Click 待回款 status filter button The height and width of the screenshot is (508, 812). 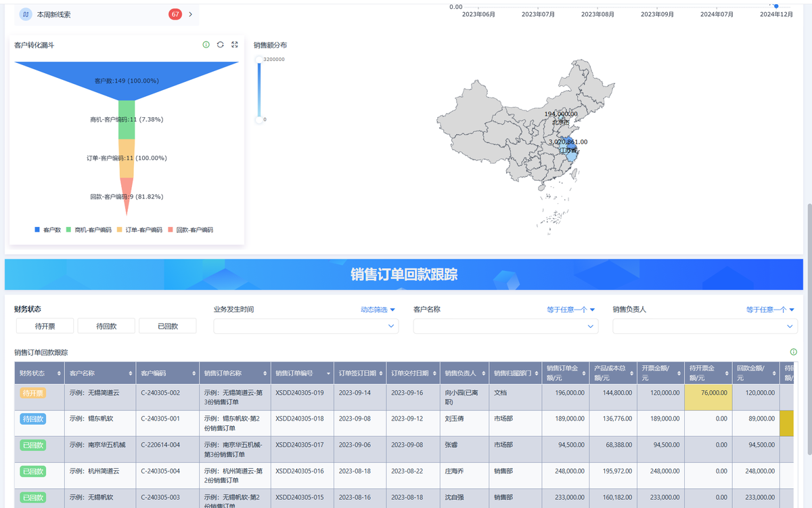[x=106, y=326]
